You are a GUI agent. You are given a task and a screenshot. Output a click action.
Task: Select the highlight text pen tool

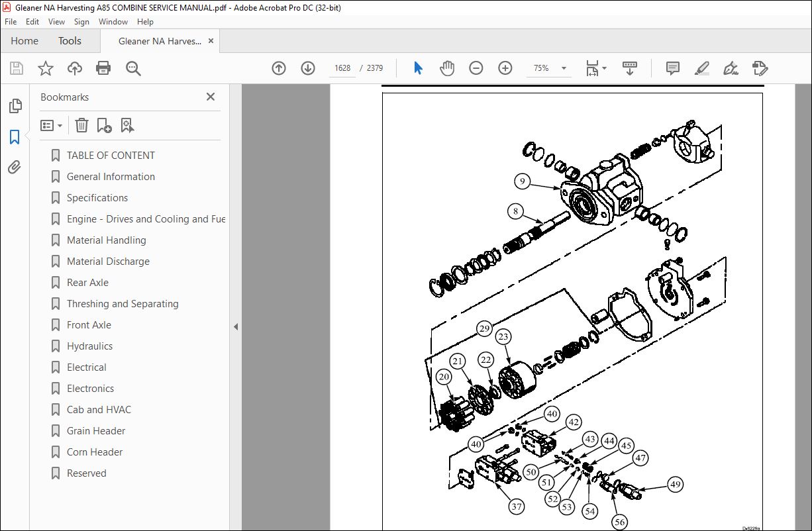[702, 68]
